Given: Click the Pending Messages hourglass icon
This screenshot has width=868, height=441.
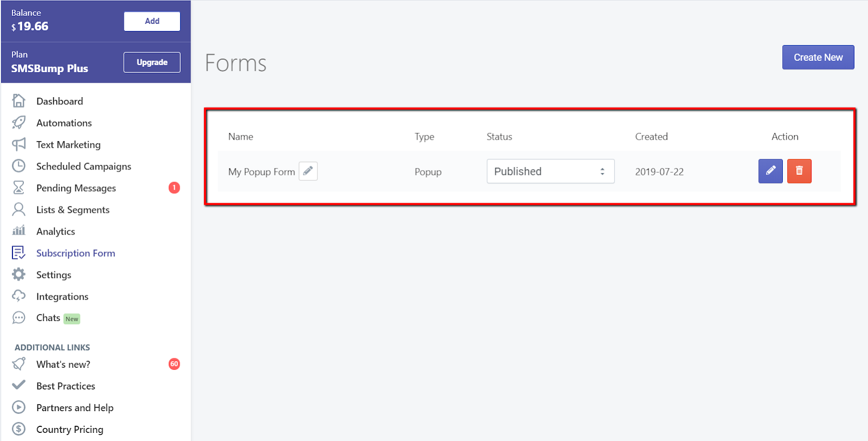Looking at the screenshot, I should pyautogui.click(x=18, y=187).
